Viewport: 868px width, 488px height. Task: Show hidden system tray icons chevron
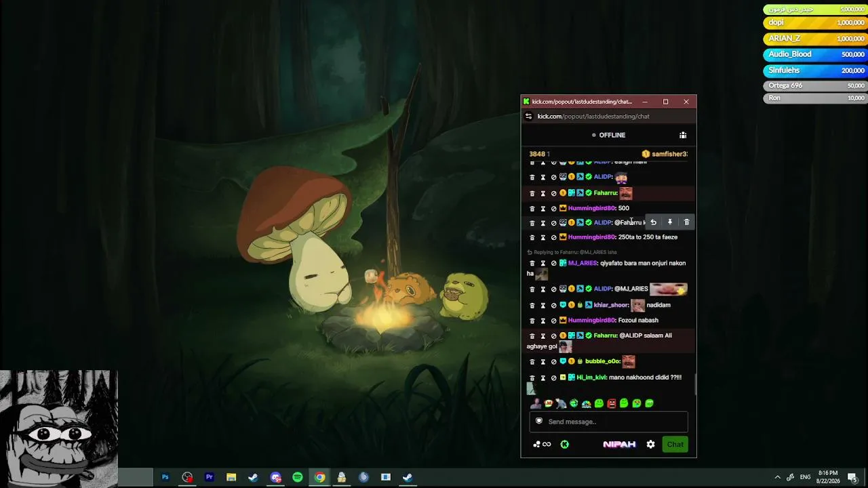tap(777, 477)
